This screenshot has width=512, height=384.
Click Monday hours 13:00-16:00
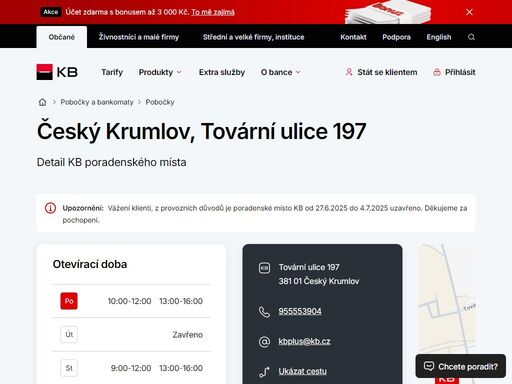pyautogui.click(x=181, y=301)
